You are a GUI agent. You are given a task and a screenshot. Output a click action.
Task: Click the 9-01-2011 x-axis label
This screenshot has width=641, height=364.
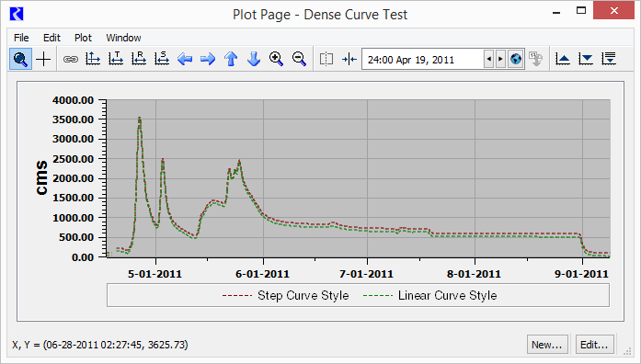(x=581, y=274)
